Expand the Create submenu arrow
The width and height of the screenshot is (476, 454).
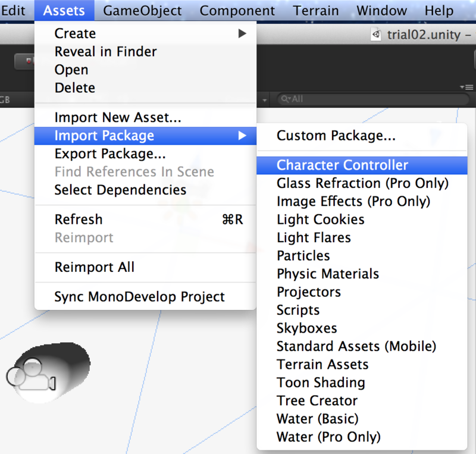point(242,34)
